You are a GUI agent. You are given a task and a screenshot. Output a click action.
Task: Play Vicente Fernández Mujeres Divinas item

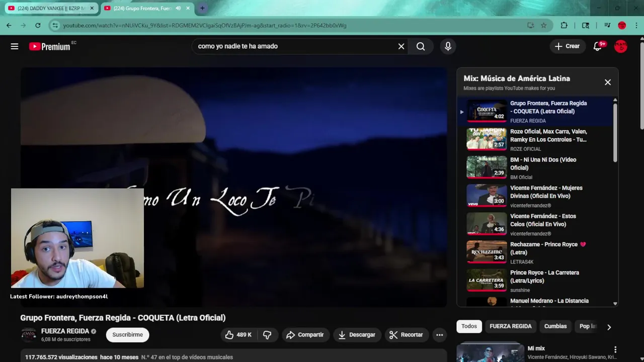pos(535,196)
